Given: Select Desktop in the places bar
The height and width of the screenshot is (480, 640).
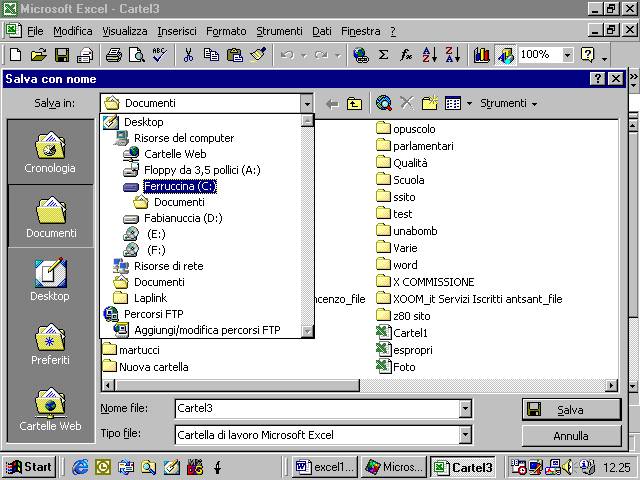Looking at the screenshot, I should (50, 280).
